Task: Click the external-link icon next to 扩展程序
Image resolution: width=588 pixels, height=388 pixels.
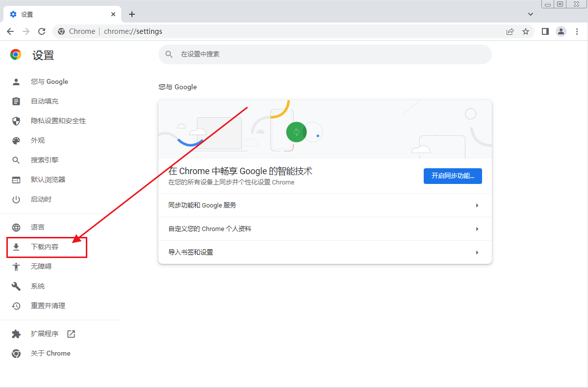Action: tap(71, 334)
